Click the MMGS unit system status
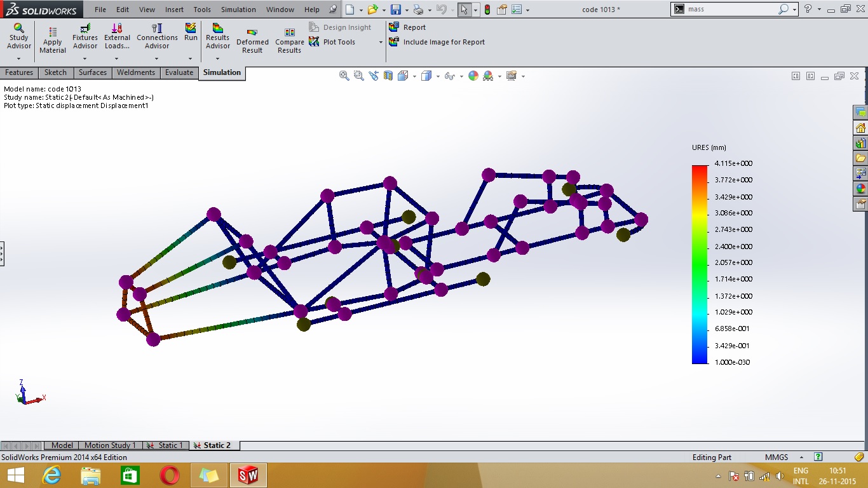The height and width of the screenshot is (488, 868). pos(776,457)
